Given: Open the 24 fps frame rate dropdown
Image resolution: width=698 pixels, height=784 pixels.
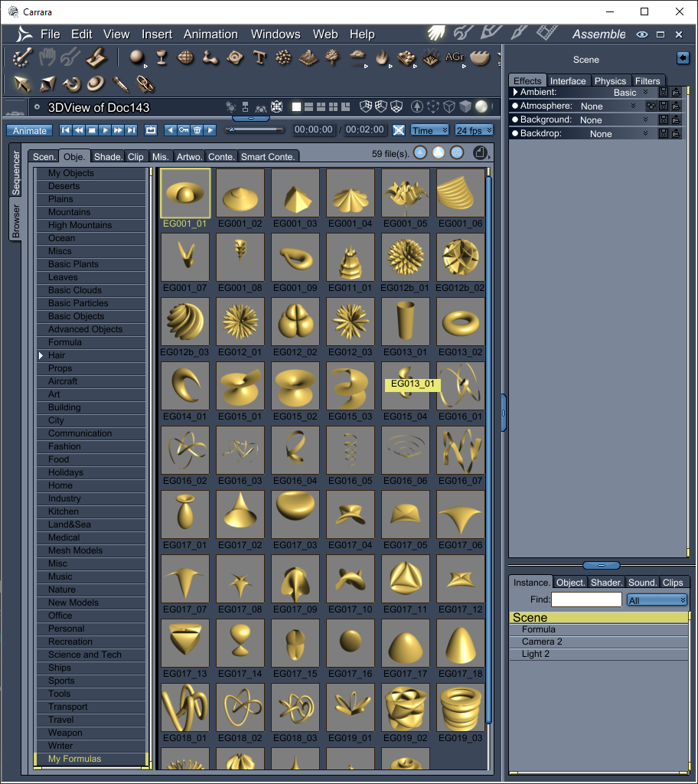Looking at the screenshot, I should tap(474, 130).
